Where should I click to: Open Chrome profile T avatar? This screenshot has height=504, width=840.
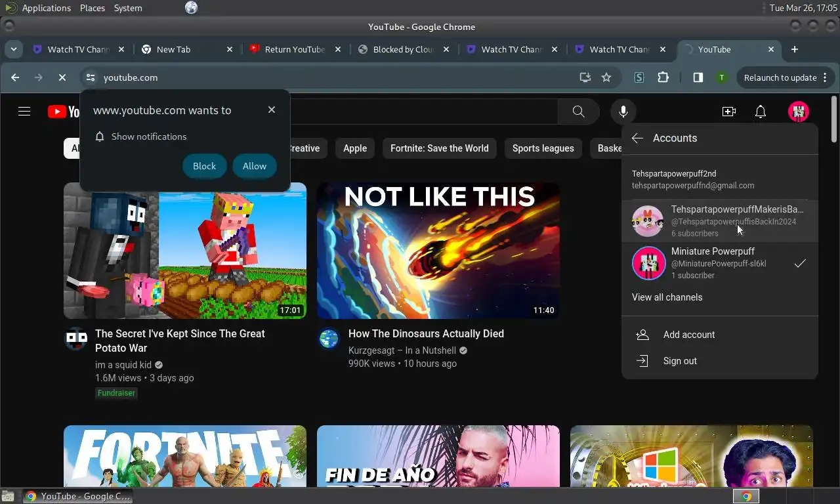point(722,77)
